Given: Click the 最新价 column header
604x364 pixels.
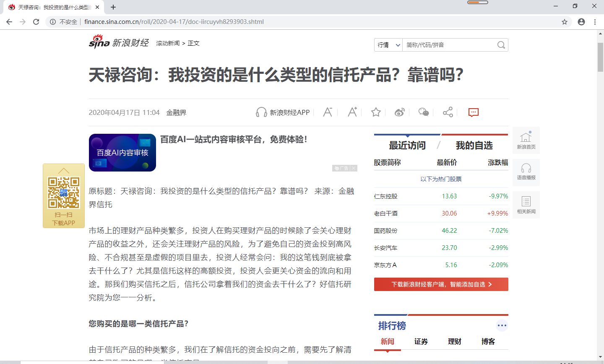Looking at the screenshot, I should point(447,162).
